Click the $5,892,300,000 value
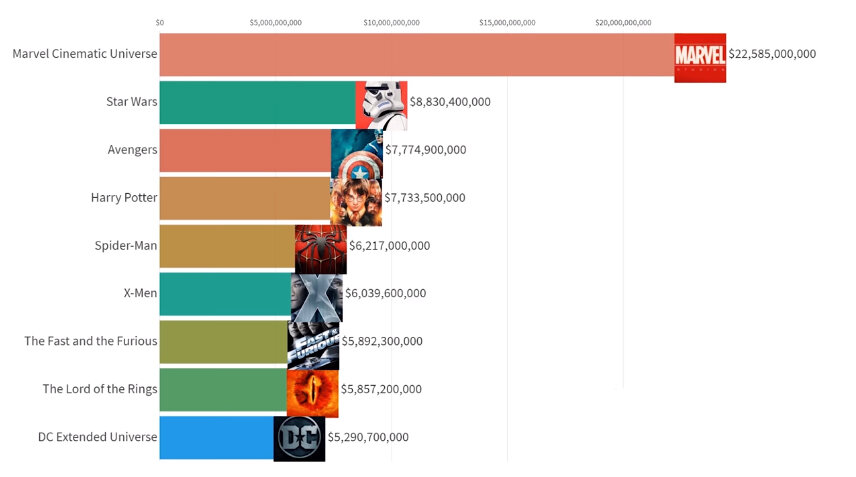The width and height of the screenshot is (856, 477). [382, 342]
